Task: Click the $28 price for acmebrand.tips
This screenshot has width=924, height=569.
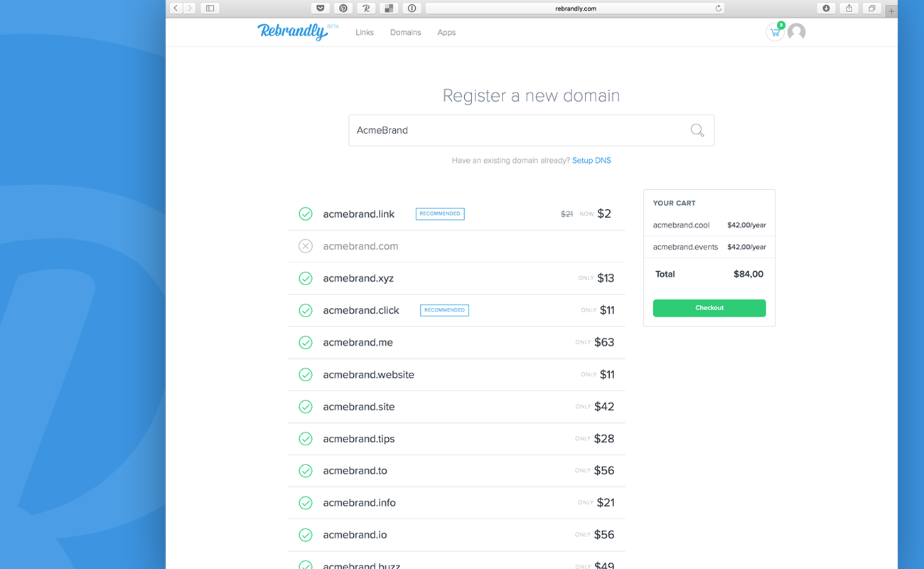Action: (604, 439)
